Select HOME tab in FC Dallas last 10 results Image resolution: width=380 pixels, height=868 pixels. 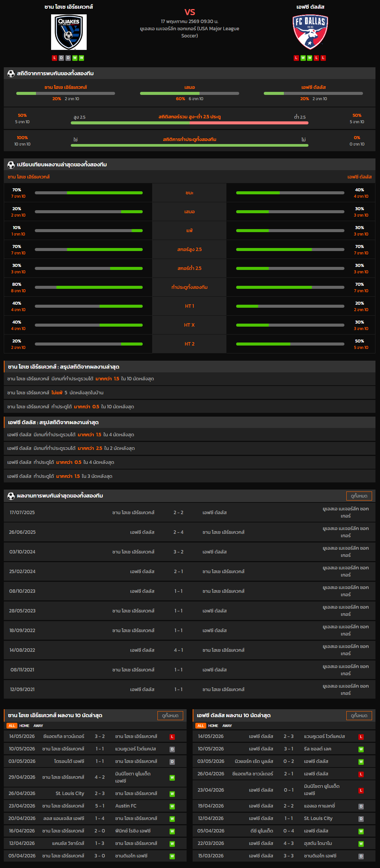point(213,725)
